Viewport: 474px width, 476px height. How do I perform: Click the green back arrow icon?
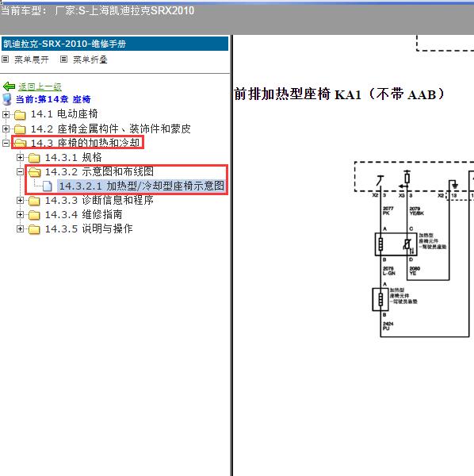[9, 86]
